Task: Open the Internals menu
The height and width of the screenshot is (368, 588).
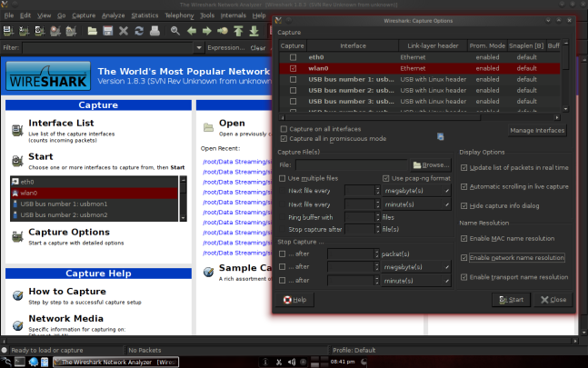Action: tap(234, 15)
